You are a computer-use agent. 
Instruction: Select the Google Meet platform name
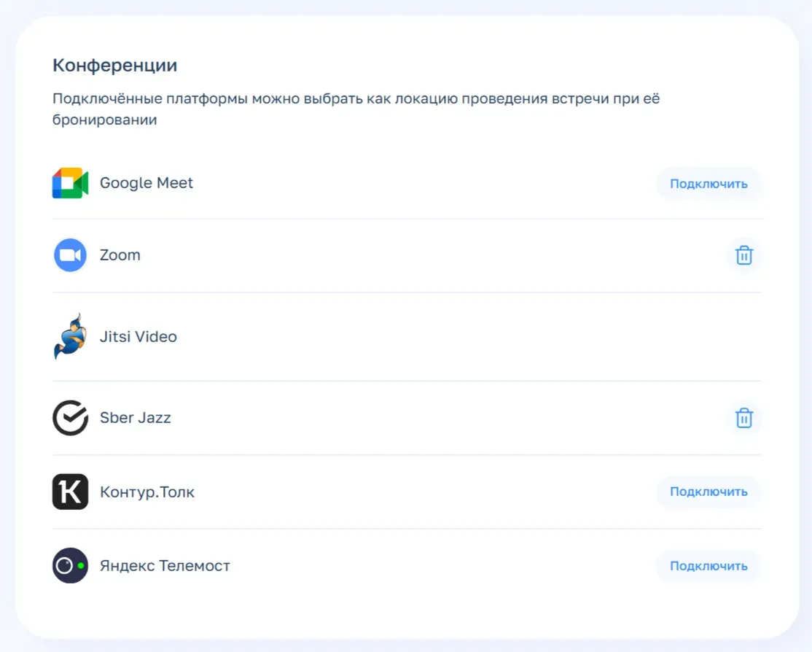click(147, 183)
